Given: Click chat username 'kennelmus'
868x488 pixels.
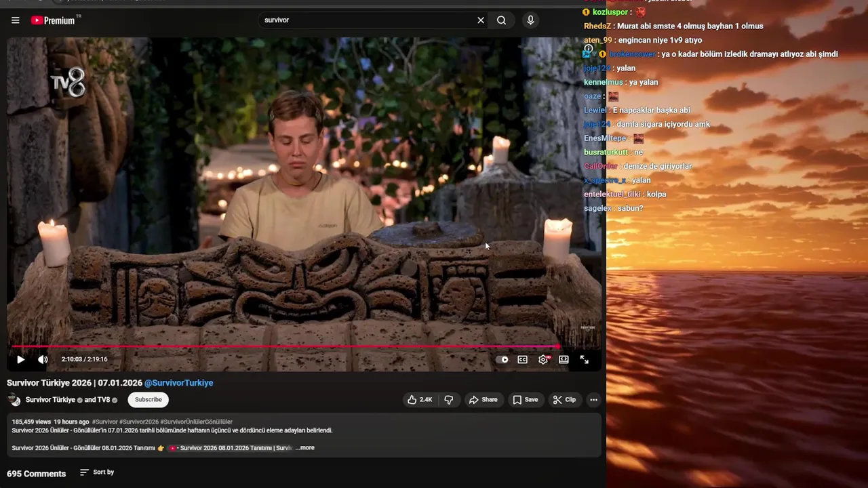Looking at the screenshot, I should pos(604,83).
